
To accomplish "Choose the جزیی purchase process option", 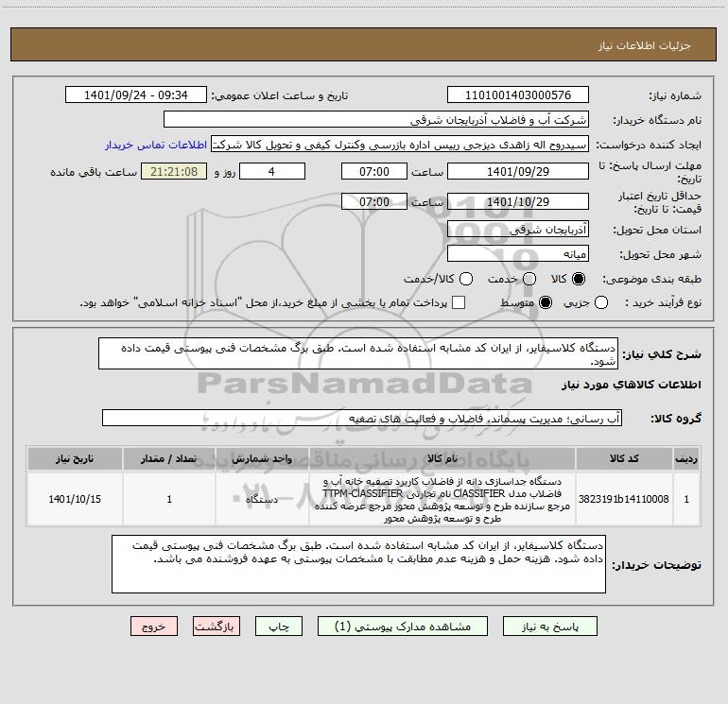I will click(600, 302).
